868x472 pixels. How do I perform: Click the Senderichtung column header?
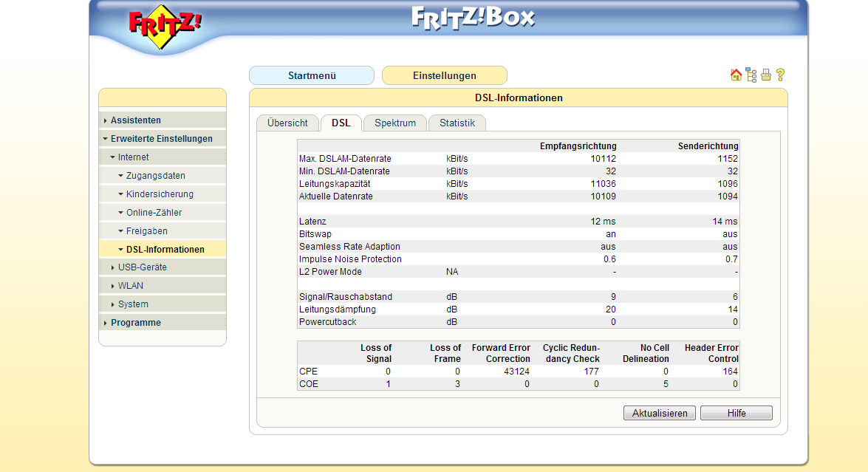pos(708,146)
